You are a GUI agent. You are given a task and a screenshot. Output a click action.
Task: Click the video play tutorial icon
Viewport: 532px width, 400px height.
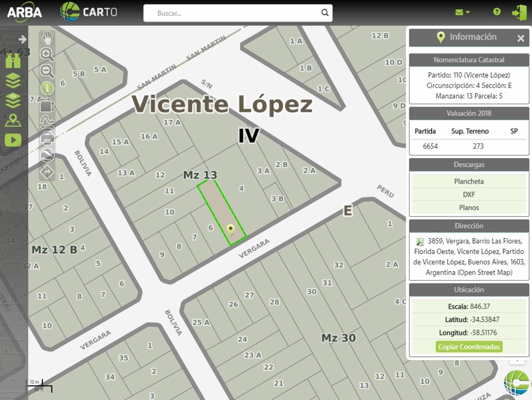(x=13, y=140)
